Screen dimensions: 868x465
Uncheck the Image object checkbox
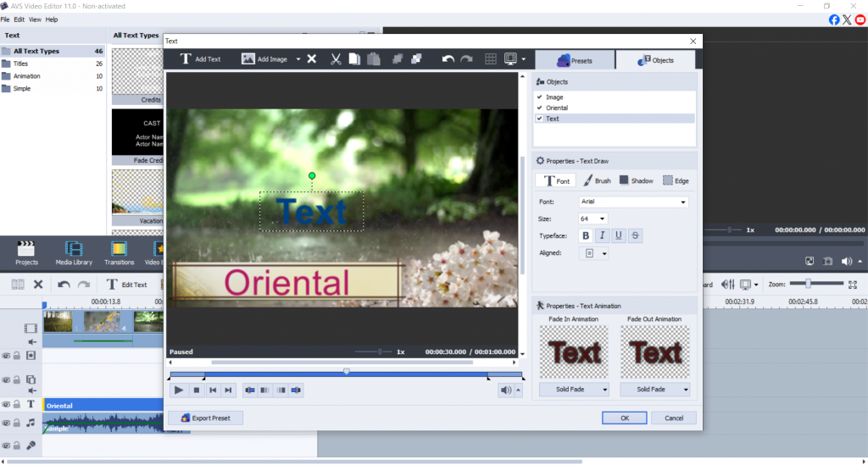(540, 97)
